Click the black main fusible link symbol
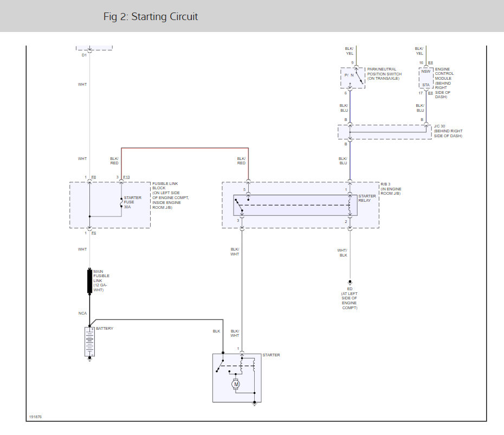This screenshot has width=504, height=435. pyautogui.click(x=90, y=281)
